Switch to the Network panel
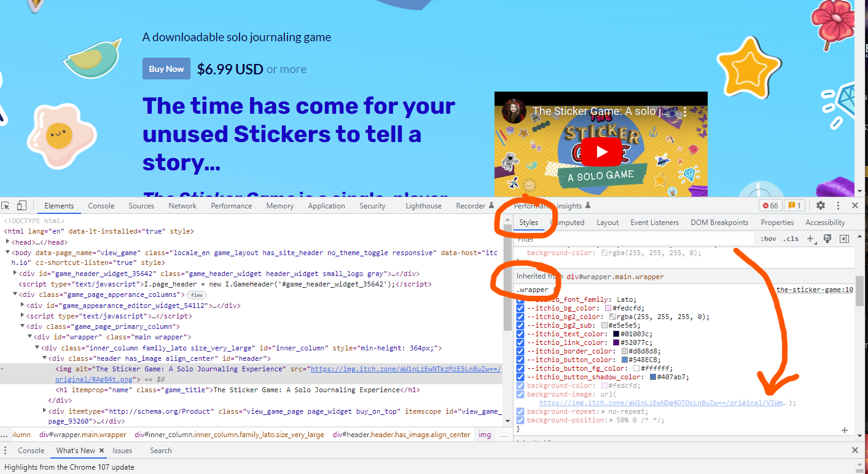This screenshot has height=474, width=868. (x=182, y=205)
